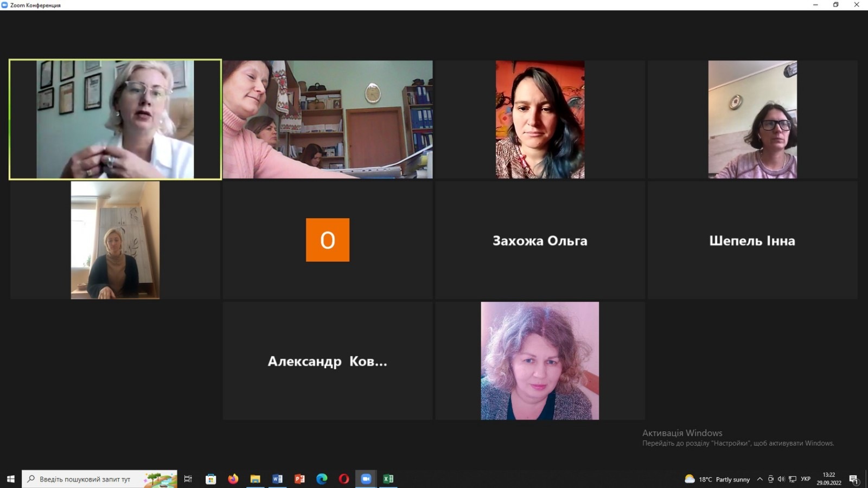
Task: Select the video of curly-haired woman
Action: pos(540,361)
